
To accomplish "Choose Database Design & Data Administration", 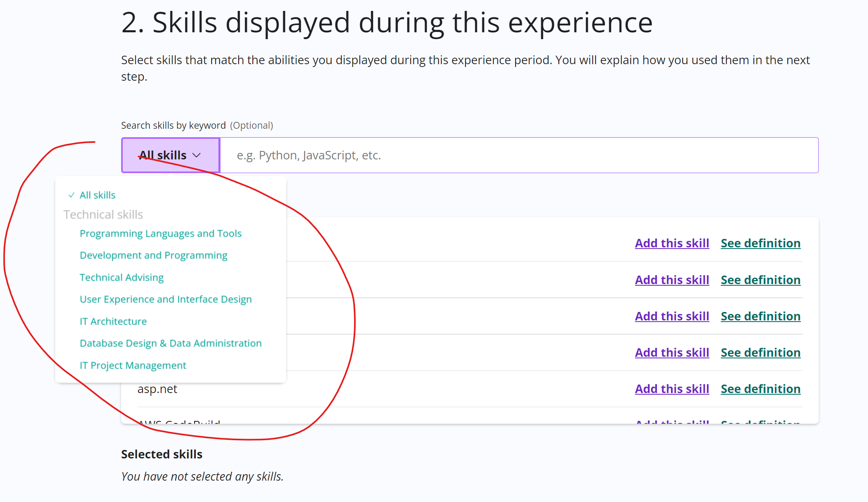I will click(170, 343).
